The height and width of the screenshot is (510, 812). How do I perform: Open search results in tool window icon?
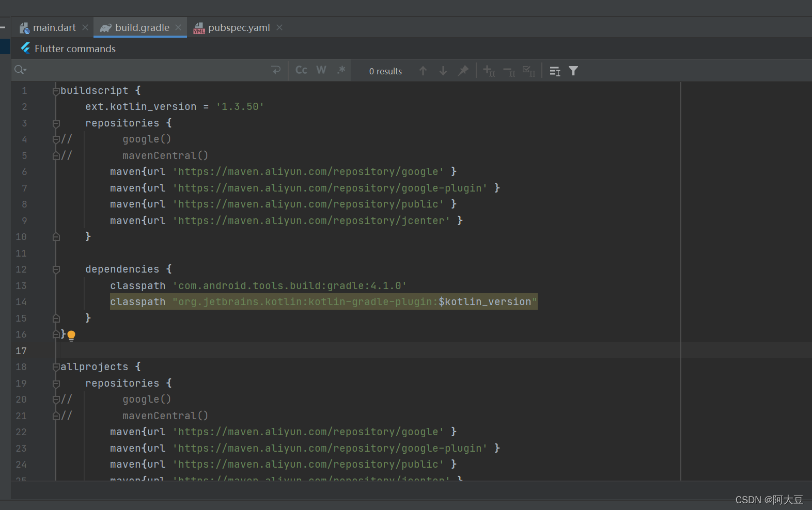pos(555,71)
